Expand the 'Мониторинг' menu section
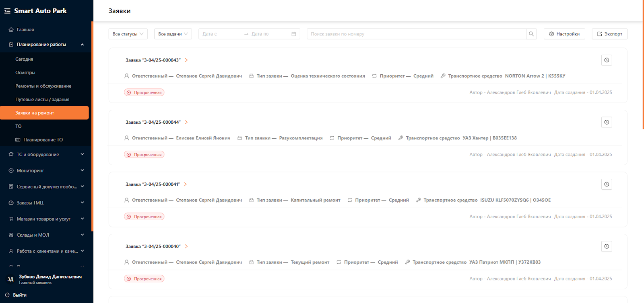 click(x=82, y=170)
